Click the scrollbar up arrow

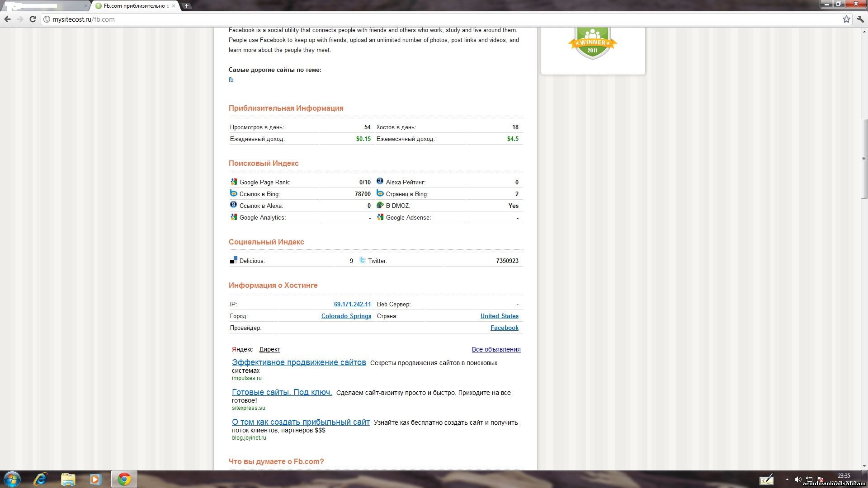pyautogui.click(x=864, y=31)
